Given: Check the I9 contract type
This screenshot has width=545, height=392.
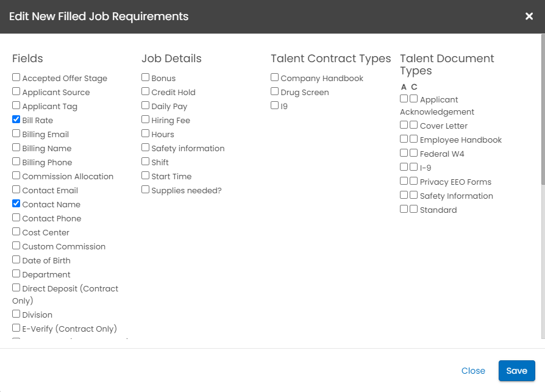Looking at the screenshot, I should click(274, 104).
